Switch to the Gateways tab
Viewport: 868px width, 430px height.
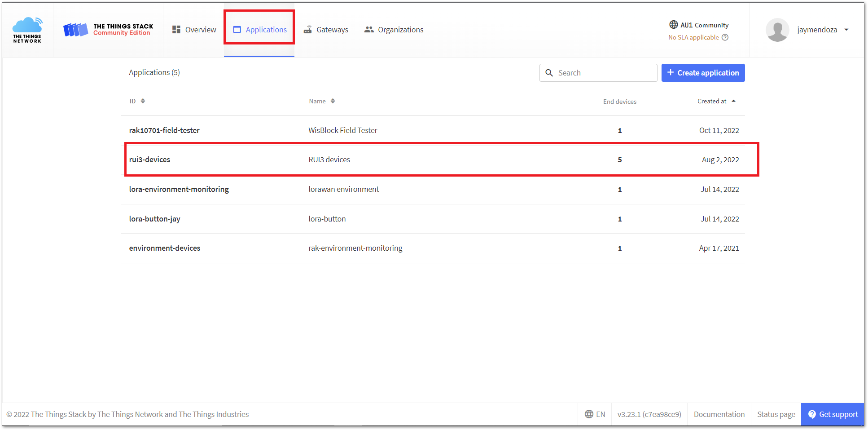click(326, 30)
